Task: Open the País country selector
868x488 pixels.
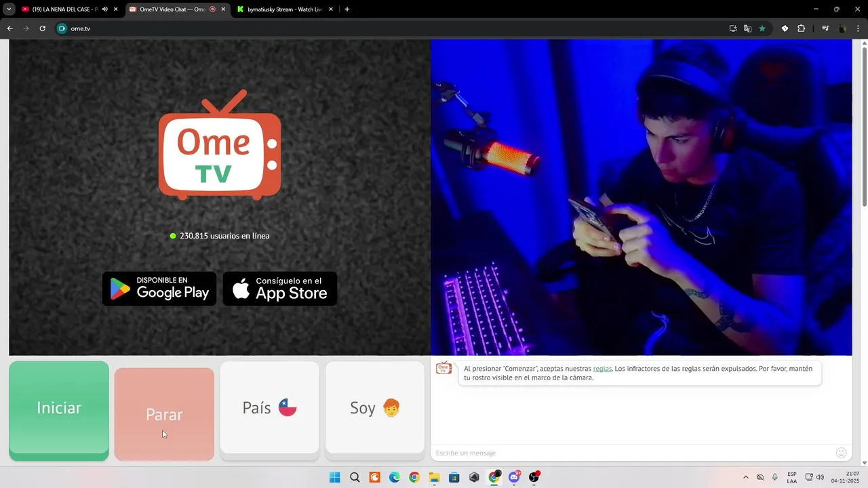Action: point(269,407)
